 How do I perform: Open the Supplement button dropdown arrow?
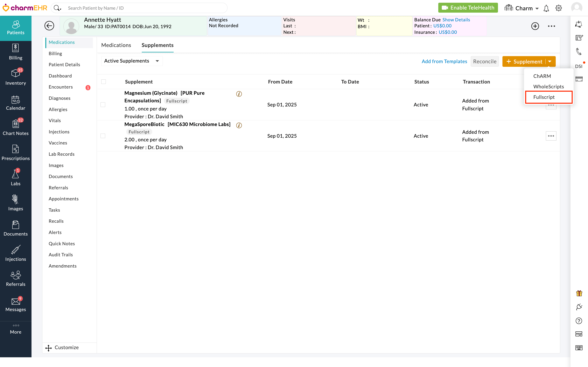[x=550, y=61]
